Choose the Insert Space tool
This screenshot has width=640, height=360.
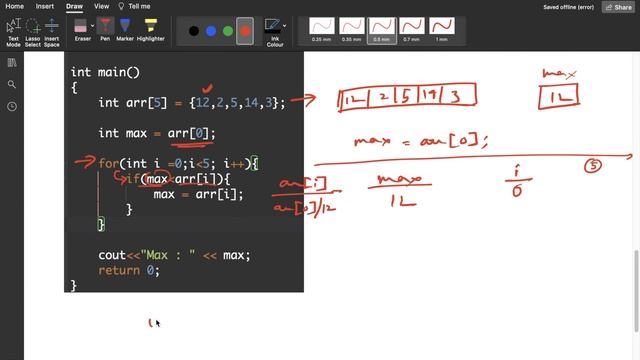tap(52, 33)
